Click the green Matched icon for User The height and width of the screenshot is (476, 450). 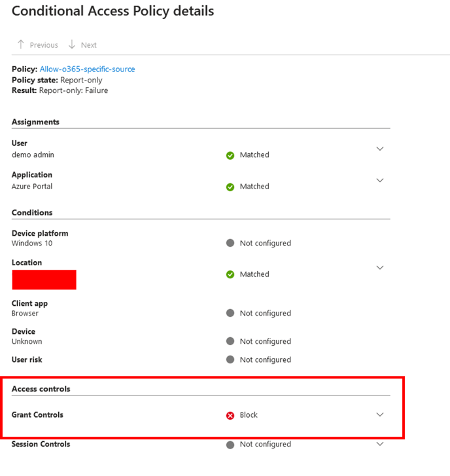point(230,155)
